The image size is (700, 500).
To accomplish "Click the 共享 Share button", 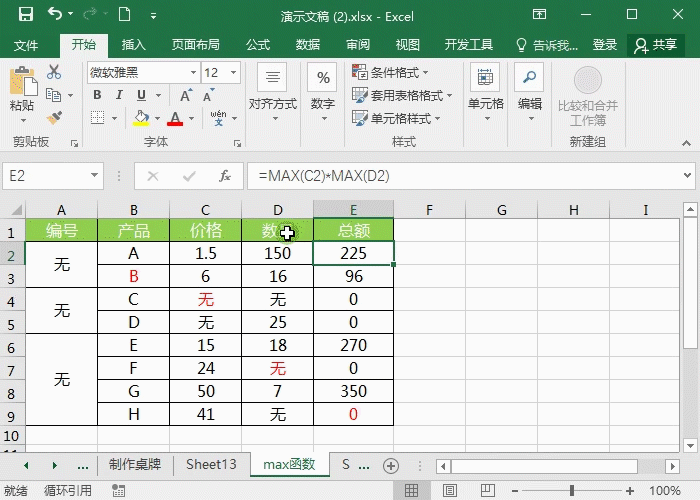I will [x=656, y=45].
